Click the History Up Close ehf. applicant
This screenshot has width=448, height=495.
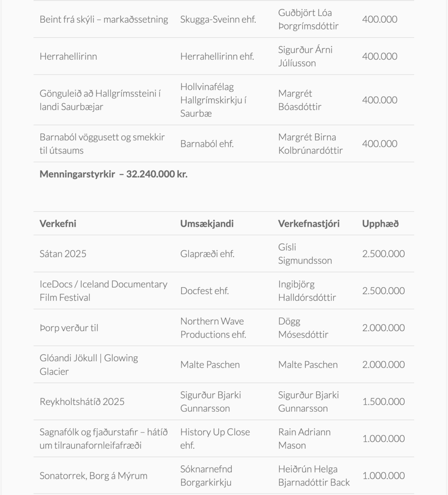(215, 438)
